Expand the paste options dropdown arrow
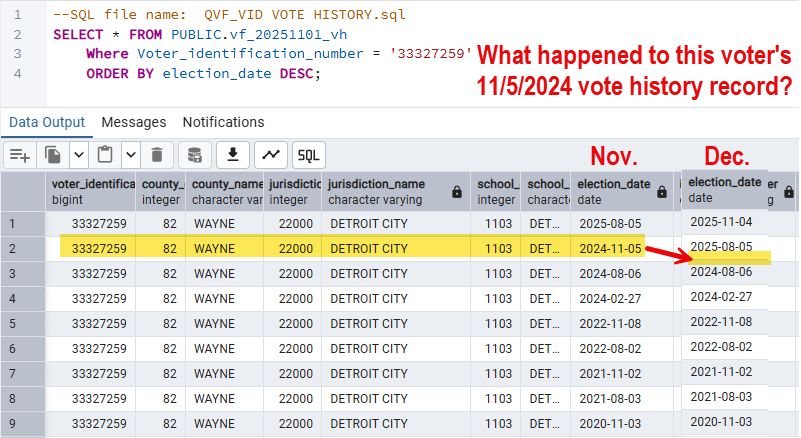 click(x=131, y=155)
